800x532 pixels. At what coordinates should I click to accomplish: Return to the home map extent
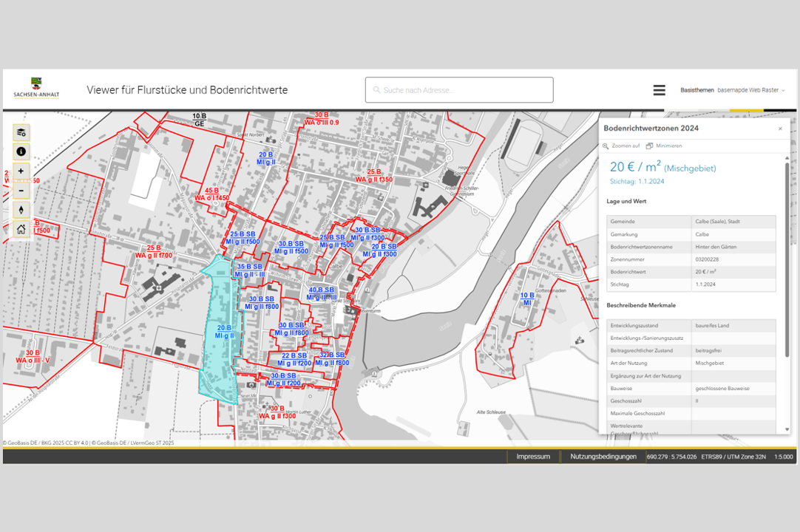[21, 229]
